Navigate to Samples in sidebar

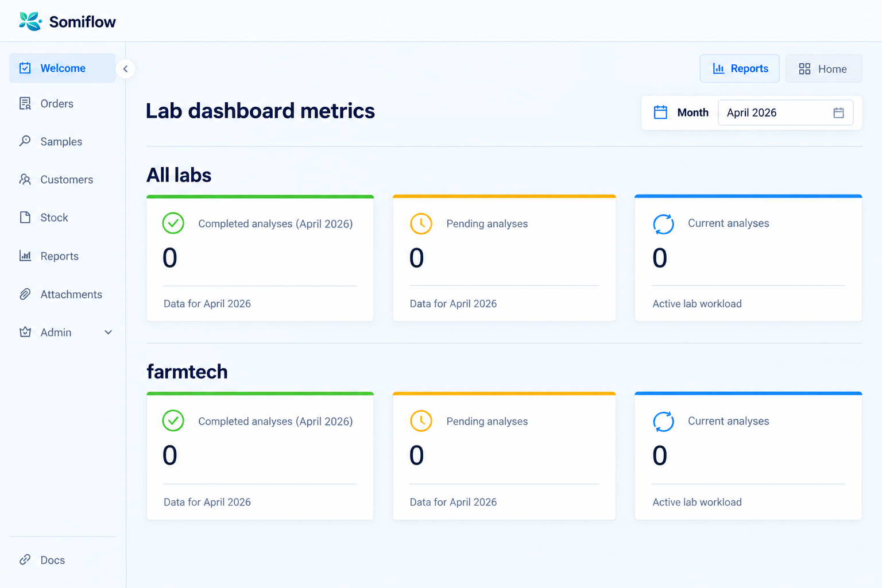click(63, 141)
